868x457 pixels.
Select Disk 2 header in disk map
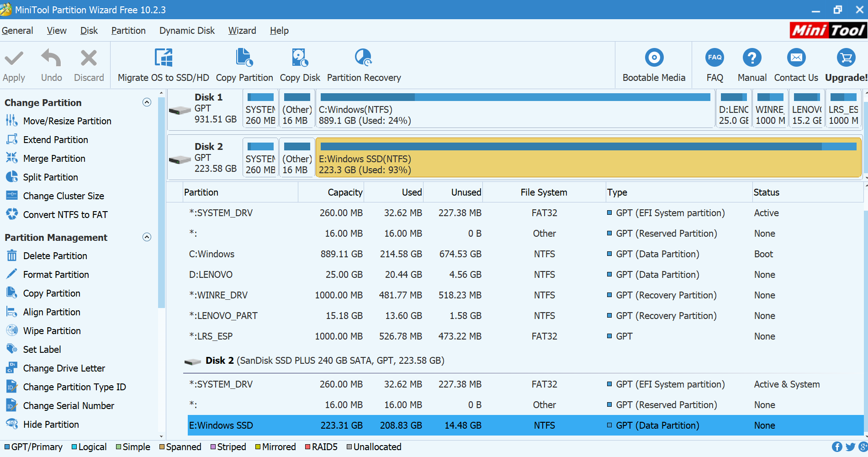205,158
